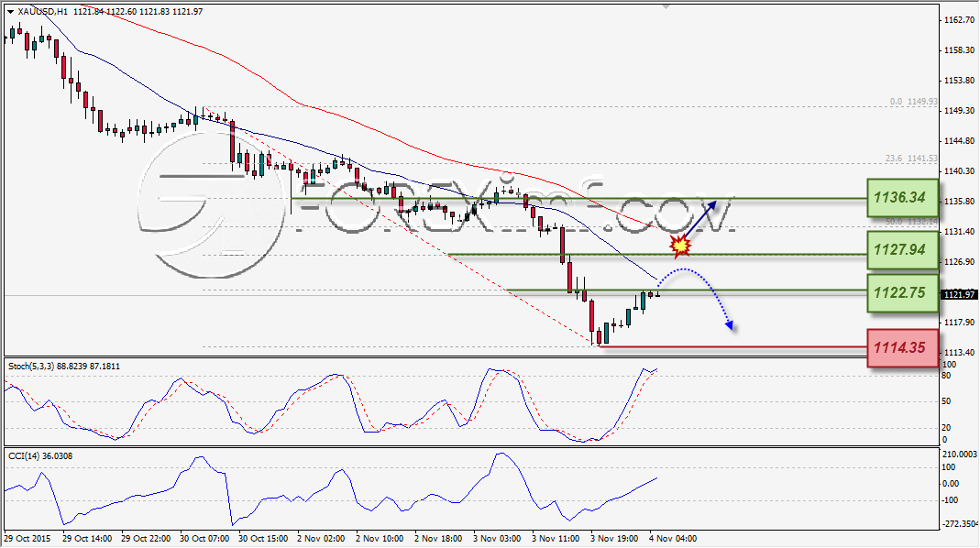Click the 1127.94 green price label
The width and height of the screenshot is (980, 548).
click(902, 250)
